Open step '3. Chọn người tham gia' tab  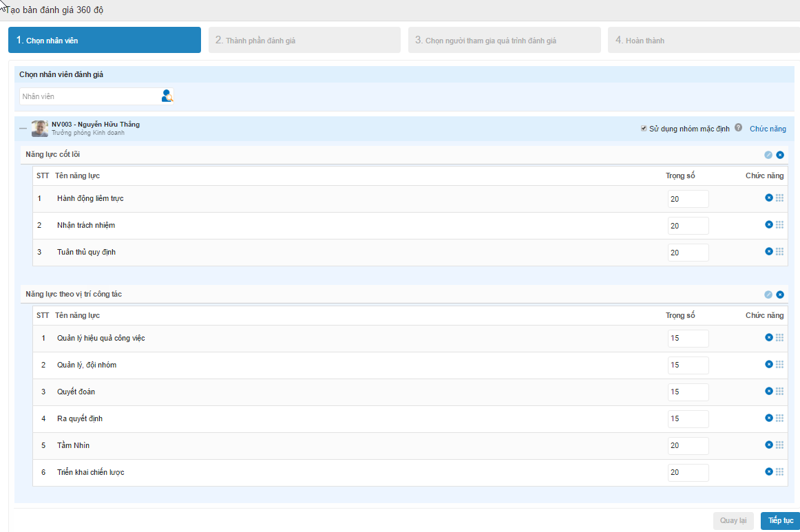click(x=504, y=41)
